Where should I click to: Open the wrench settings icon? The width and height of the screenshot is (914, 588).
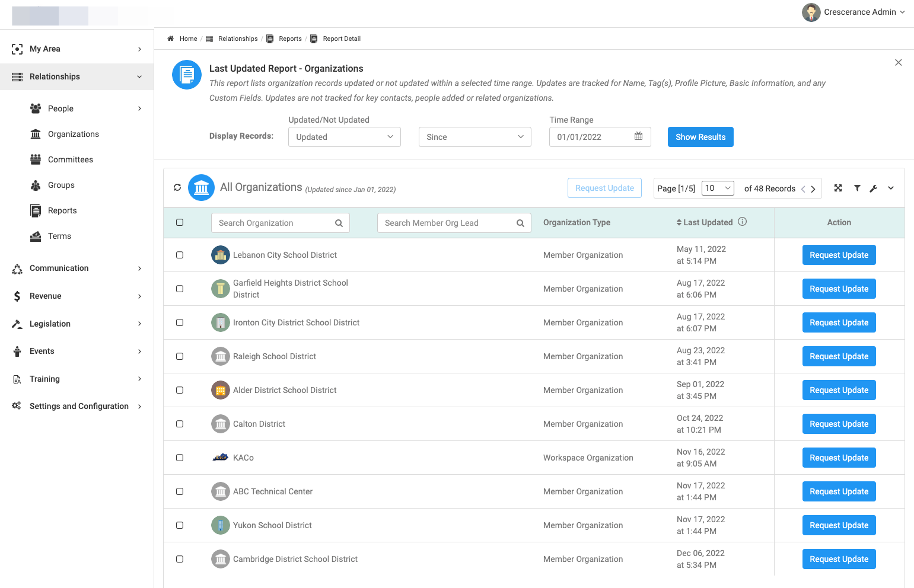[873, 188]
